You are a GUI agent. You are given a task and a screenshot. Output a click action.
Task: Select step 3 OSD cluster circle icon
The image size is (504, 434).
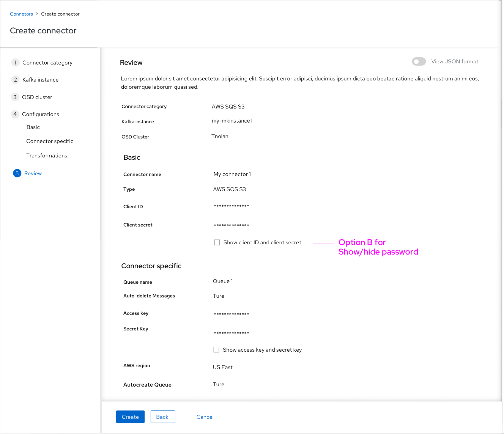coord(15,97)
